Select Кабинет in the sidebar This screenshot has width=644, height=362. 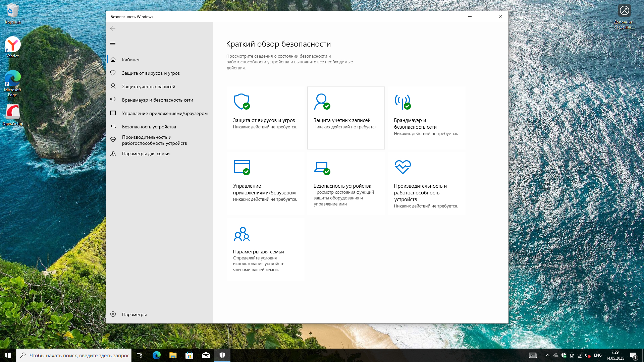pos(131,60)
